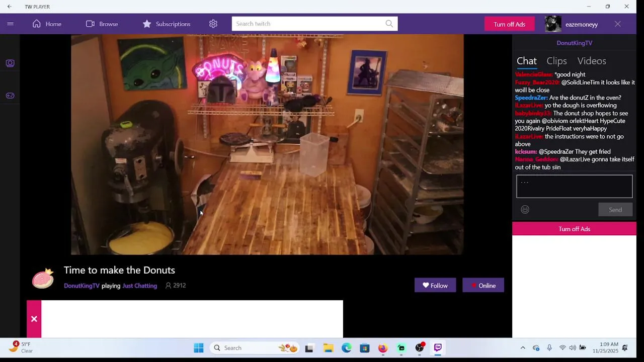Click the eazemoneyy avatar picture
644x362 pixels.
(x=553, y=24)
